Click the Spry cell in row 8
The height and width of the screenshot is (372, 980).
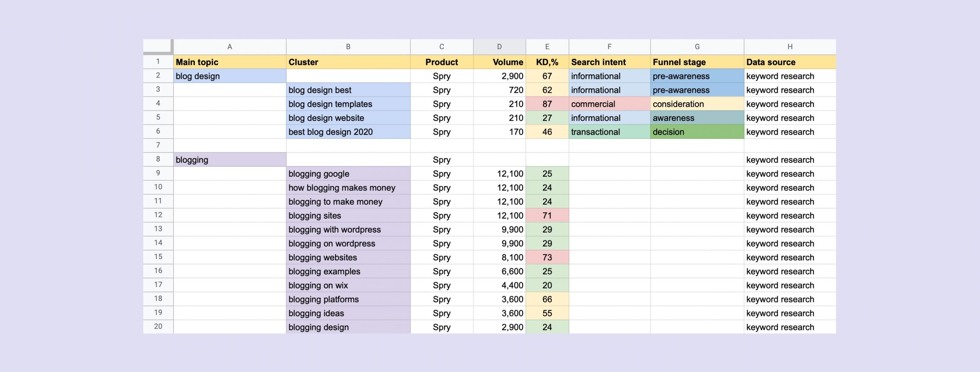coord(441,160)
